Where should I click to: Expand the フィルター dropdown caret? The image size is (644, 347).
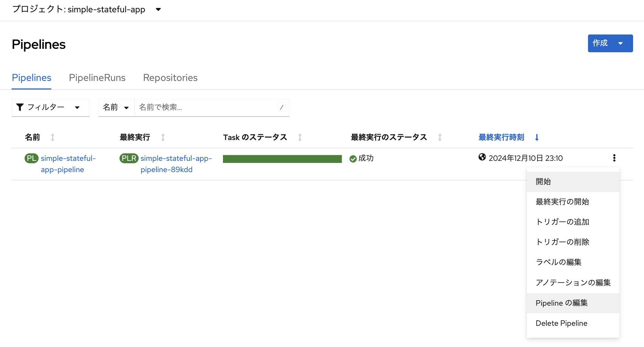77,108
